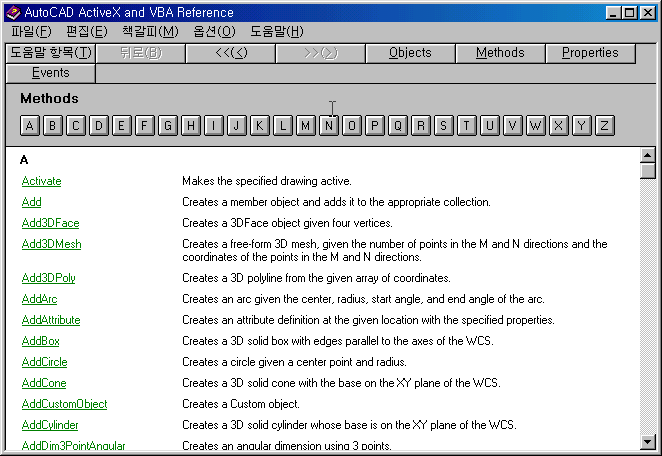Jump to letter U methods

(x=490, y=126)
